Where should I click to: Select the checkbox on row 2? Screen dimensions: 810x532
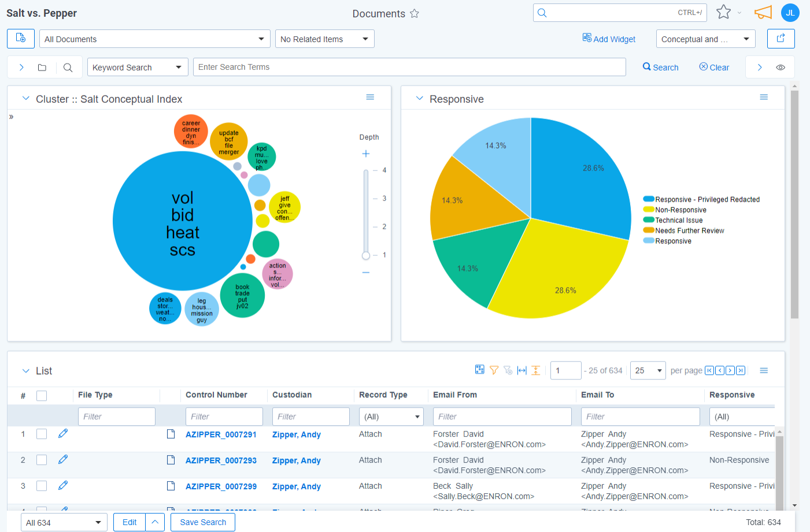click(x=41, y=460)
